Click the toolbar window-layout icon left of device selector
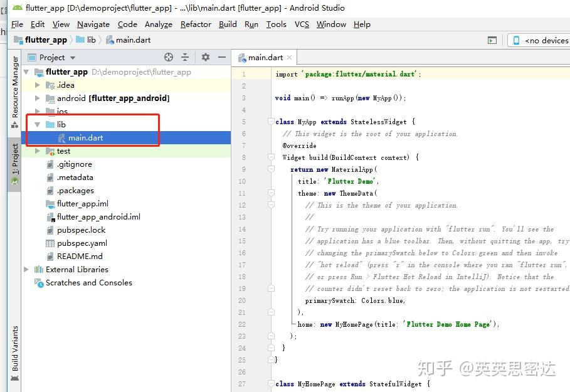Screen dimensions: 570x392 [x=492, y=40]
